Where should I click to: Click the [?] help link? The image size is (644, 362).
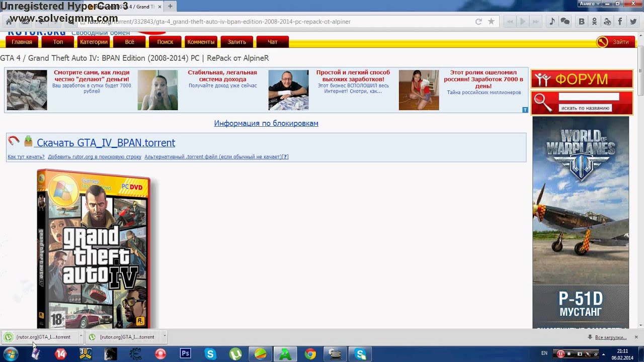coord(285,157)
